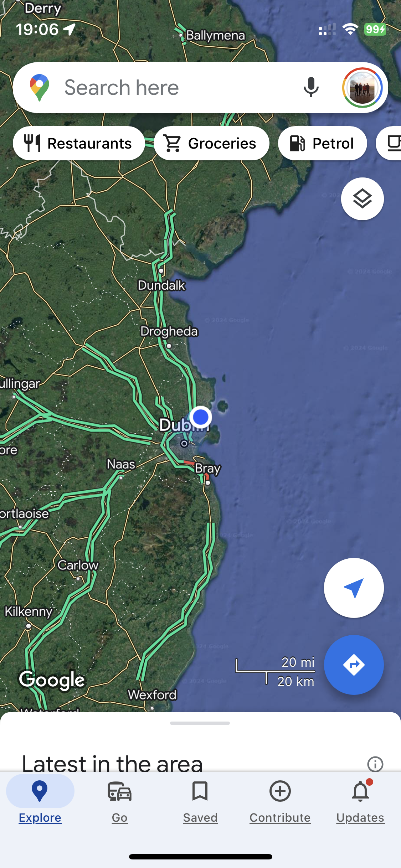Select the Petrol category chip
401x868 pixels.
(322, 143)
